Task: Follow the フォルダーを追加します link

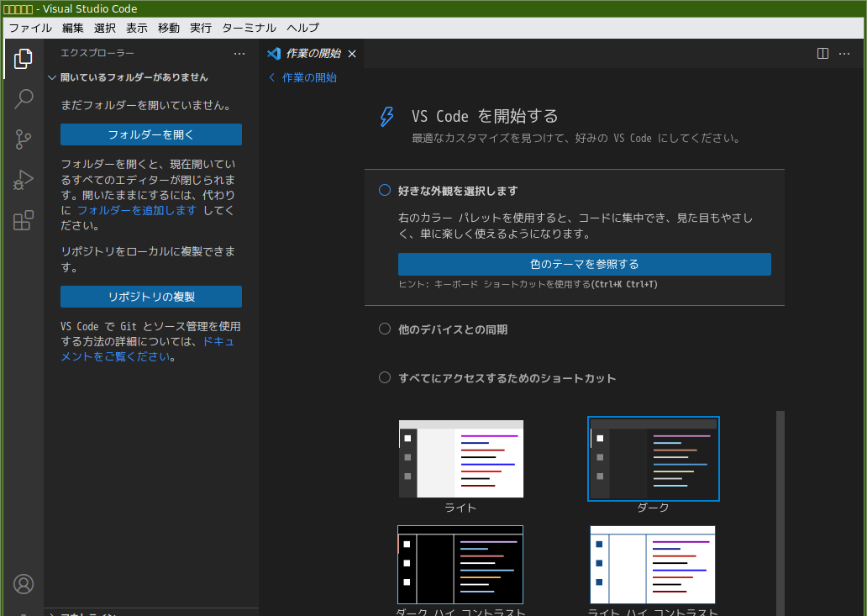Action: (137, 210)
